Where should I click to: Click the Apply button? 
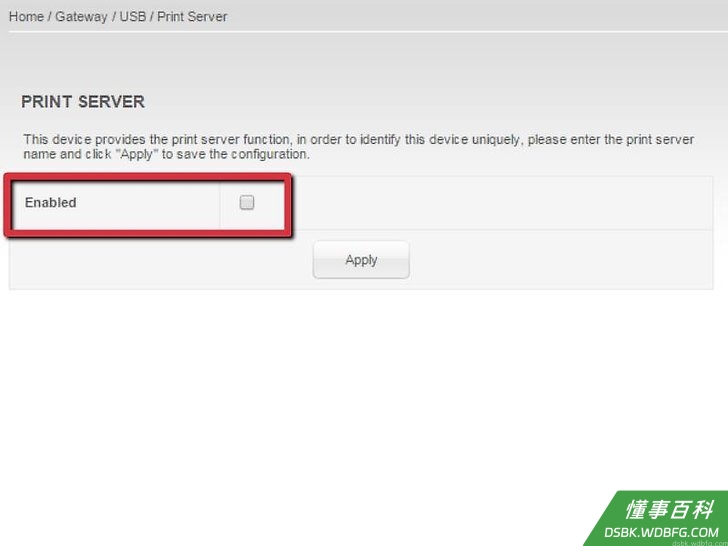pos(361,260)
